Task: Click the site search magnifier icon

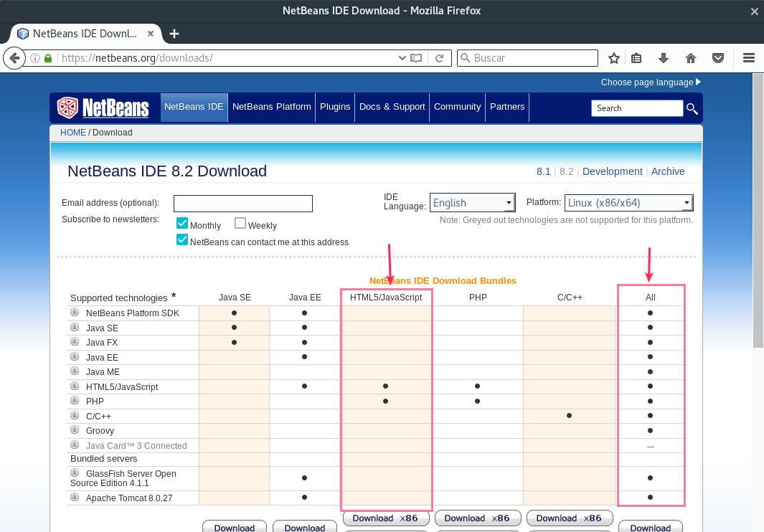Action: (692, 109)
